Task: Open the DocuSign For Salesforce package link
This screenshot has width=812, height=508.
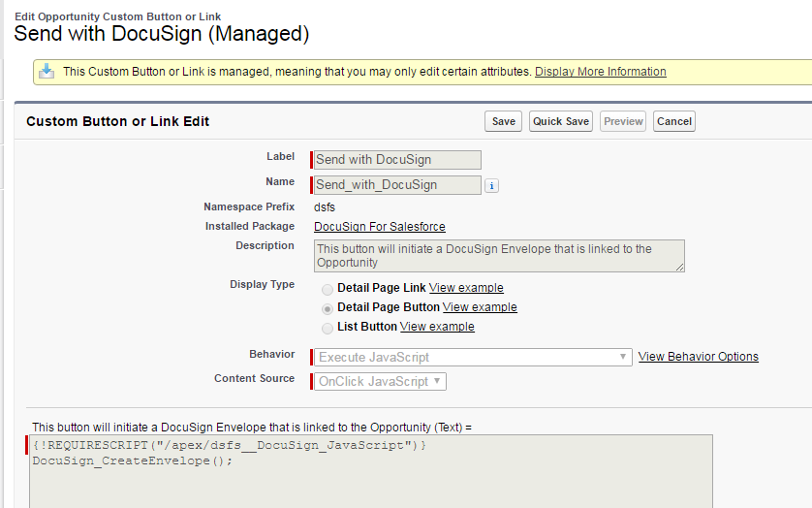Action: coord(380,226)
